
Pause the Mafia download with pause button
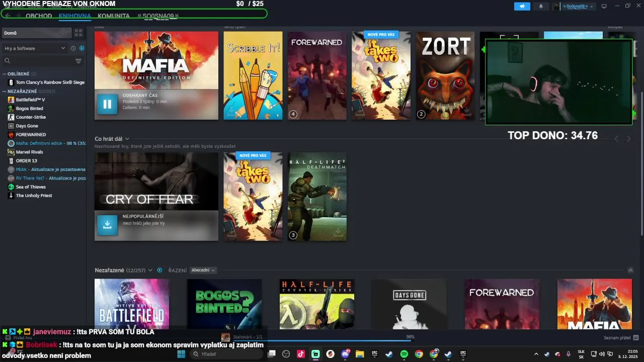coord(107,104)
